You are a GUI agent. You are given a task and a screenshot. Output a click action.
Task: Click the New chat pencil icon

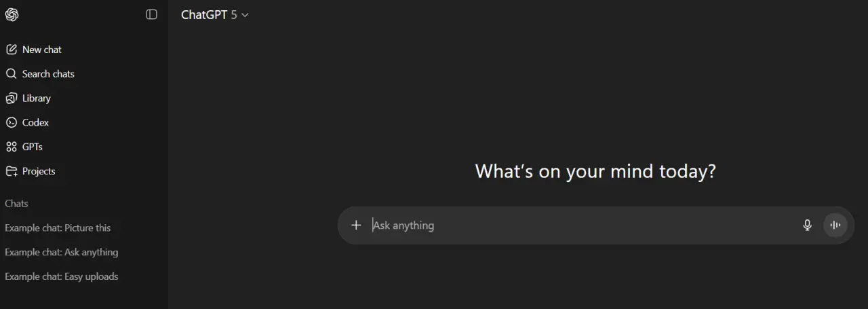[11, 50]
